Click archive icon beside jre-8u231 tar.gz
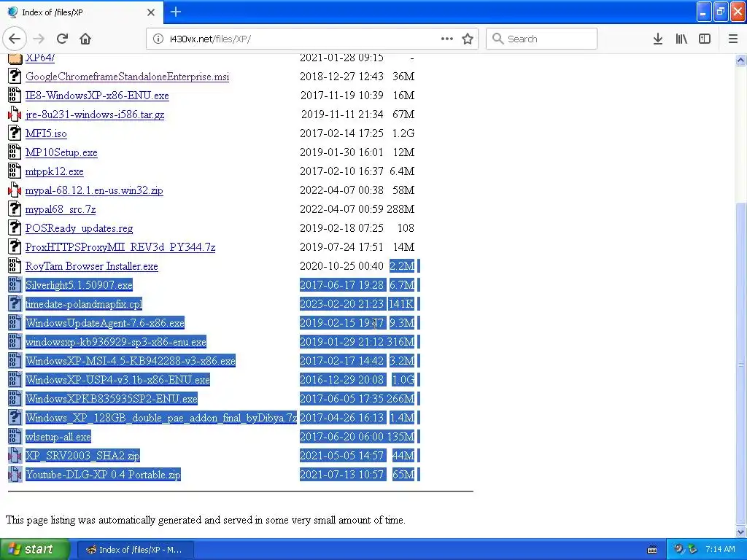This screenshot has height=560, width=747. 15,114
